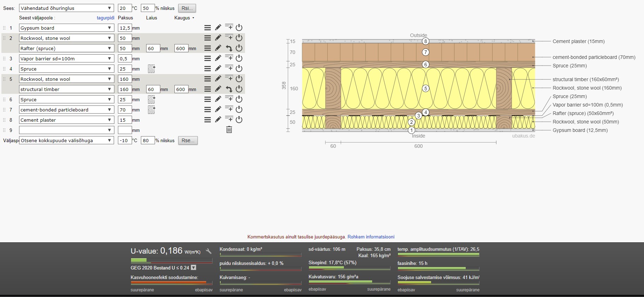Image resolution: width=644 pixels, height=297 pixels.
Task: Click the 'Rsi...' button
Action: [x=187, y=8]
